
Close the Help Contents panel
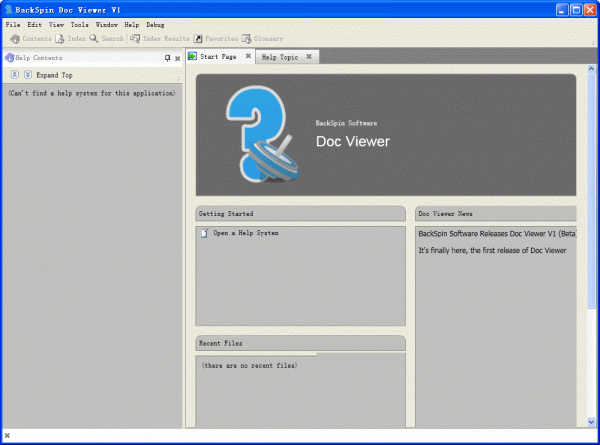[178, 59]
